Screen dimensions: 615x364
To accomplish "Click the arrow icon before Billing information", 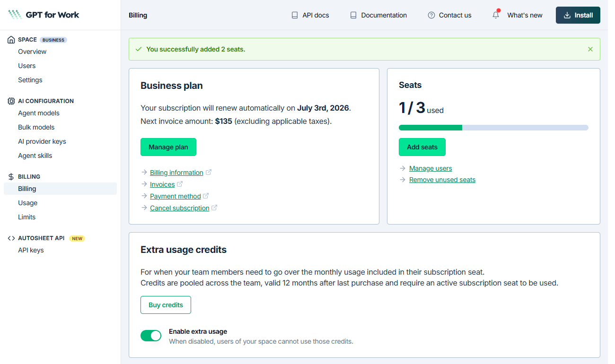I will 144,173.
